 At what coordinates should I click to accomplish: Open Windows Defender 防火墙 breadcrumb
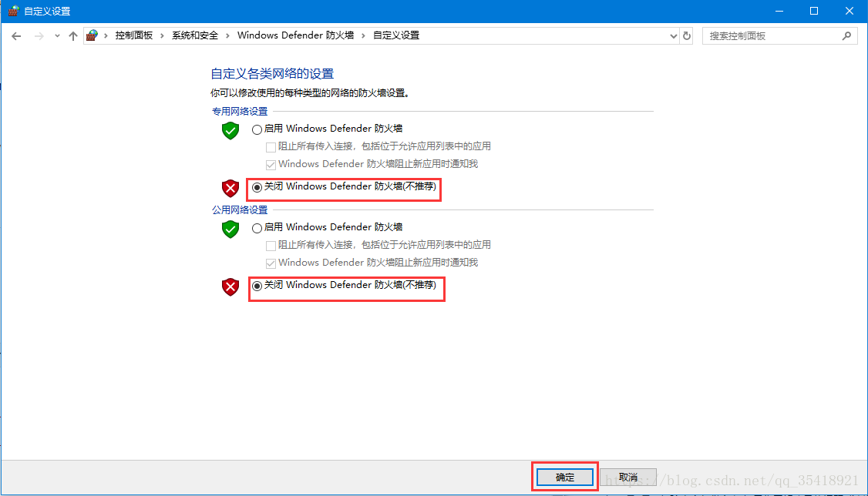[x=295, y=35]
